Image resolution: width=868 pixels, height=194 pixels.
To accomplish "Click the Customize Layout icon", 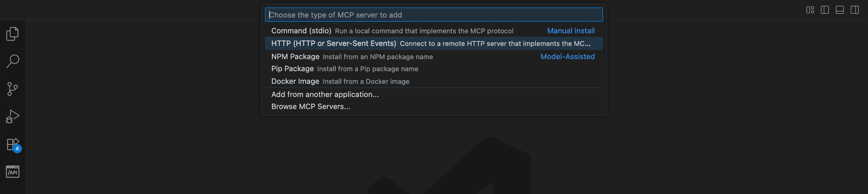I will pyautogui.click(x=810, y=10).
